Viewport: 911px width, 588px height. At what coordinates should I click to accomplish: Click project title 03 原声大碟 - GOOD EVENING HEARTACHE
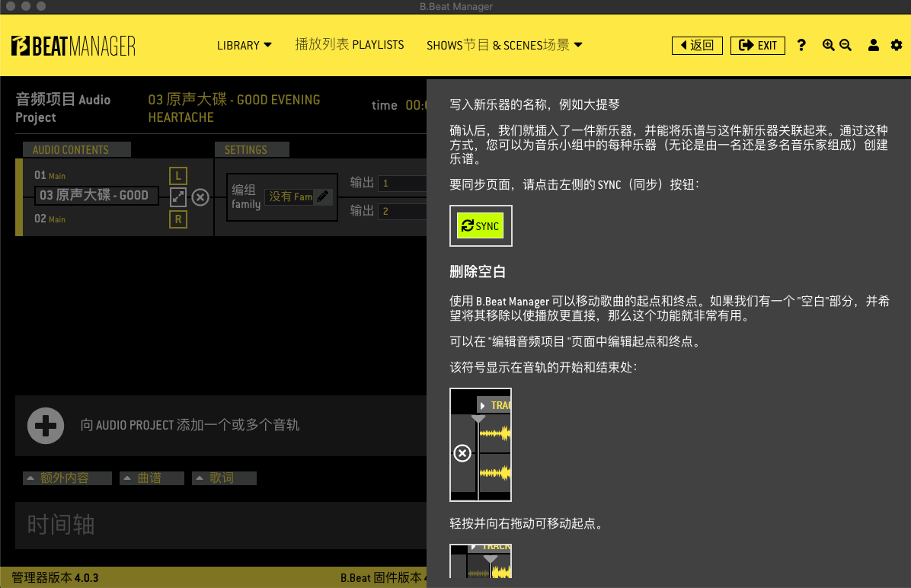(x=234, y=108)
